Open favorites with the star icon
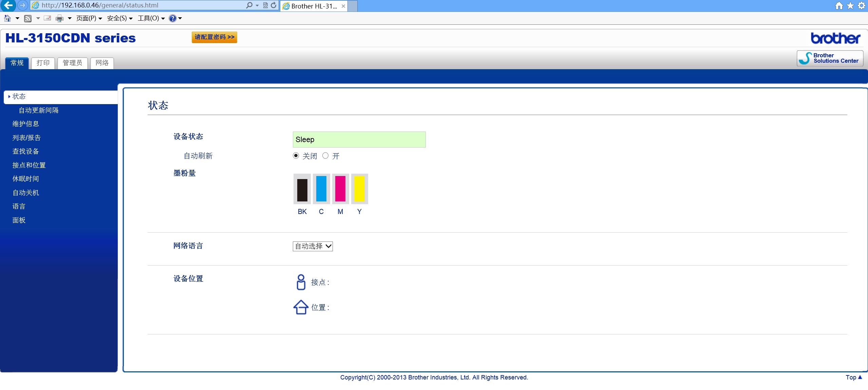The image size is (868, 390). pos(850,5)
